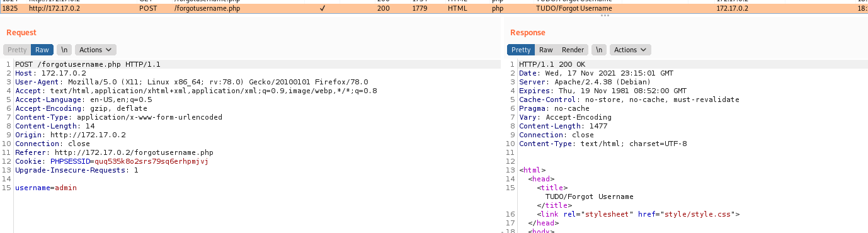Click the Pragma: no-cache header line
The height and width of the screenshot is (233, 868).
click(554, 108)
